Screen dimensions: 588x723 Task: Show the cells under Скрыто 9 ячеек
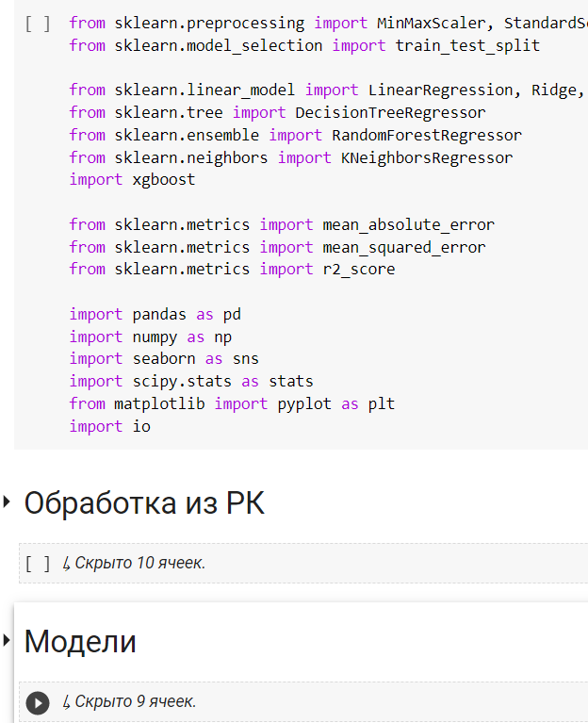click(136, 702)
